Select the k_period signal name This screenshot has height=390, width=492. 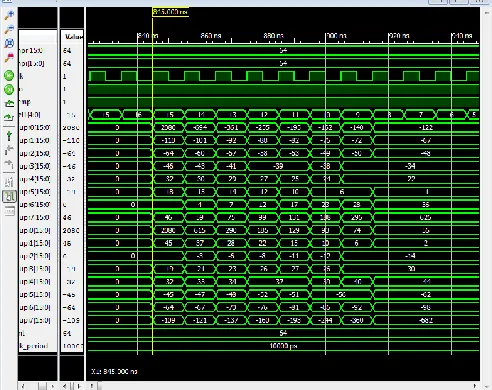(33, 346)
